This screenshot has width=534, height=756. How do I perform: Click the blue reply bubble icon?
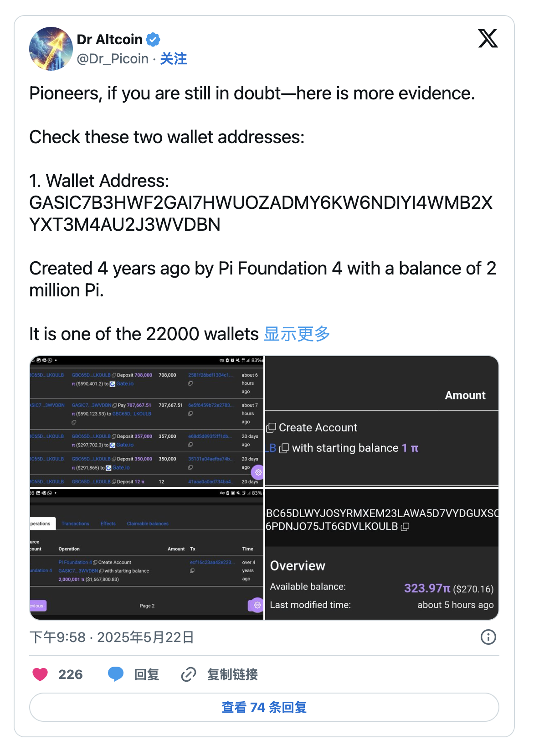(x=116, y=674)
